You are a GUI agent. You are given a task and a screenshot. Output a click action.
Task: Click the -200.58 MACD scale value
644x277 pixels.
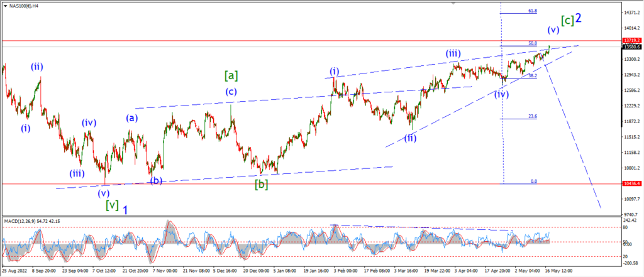[x=631, y=263]
